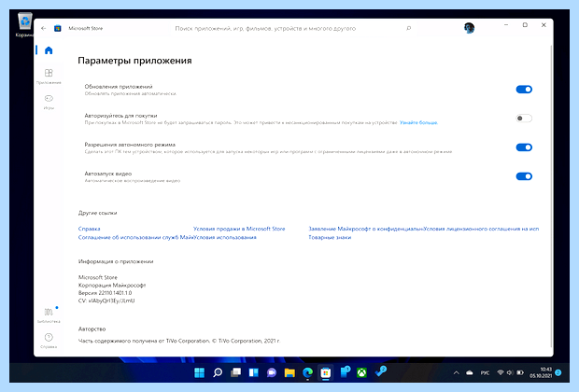Click the CV identifier text line
This screenshot has height=392, width=579.
(106, 301)
